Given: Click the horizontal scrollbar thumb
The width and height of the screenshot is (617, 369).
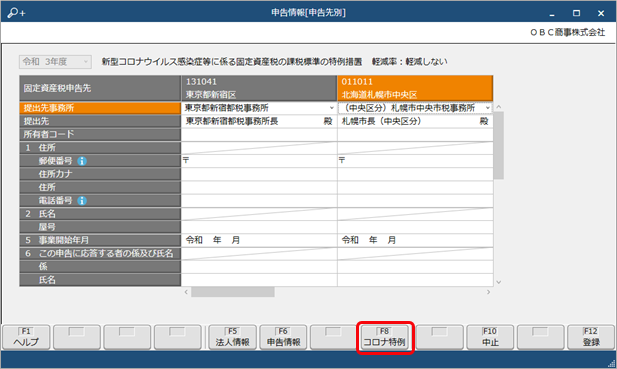Looking at the screenshot, I should 233,292.
